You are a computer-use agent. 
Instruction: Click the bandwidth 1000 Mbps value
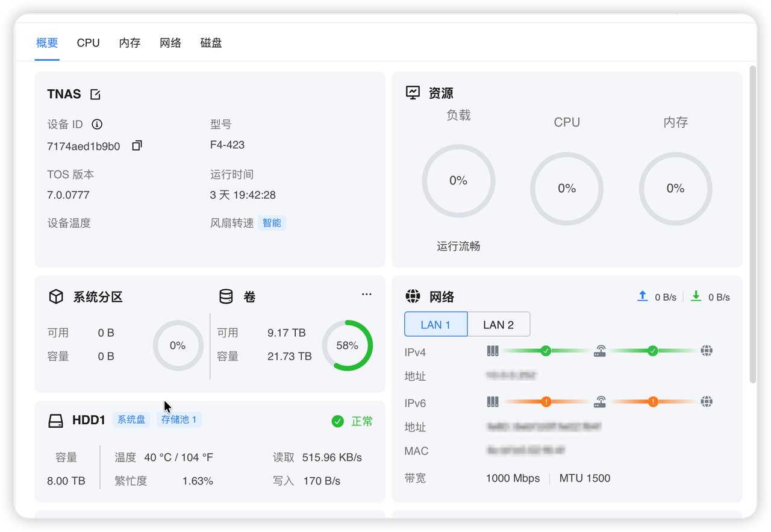[513, 478]
